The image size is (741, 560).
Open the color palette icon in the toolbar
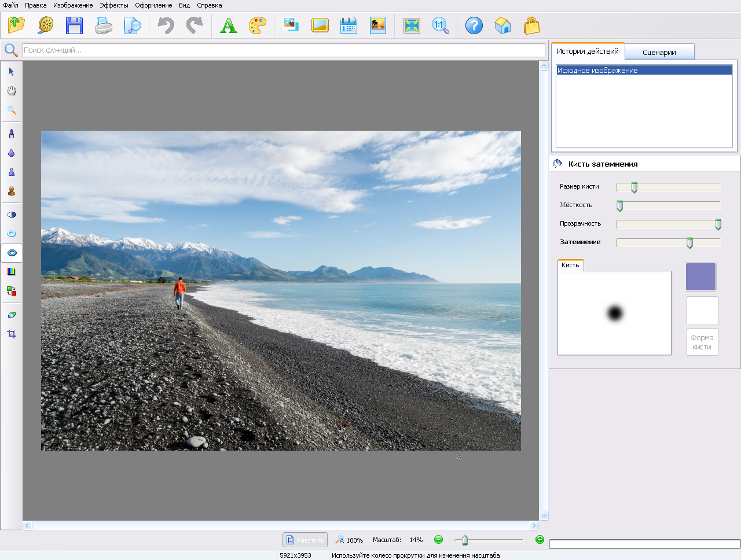257,25
